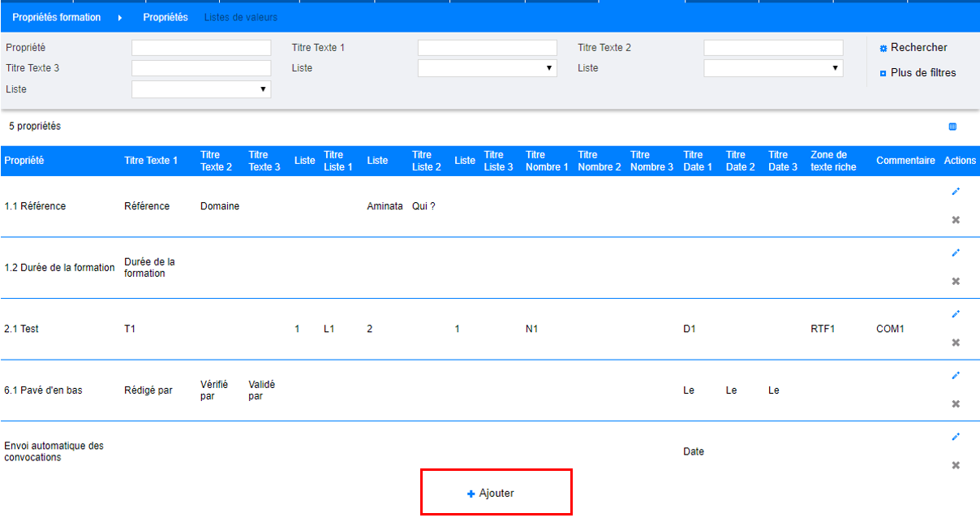The width and height of the screenshot is (980, 522).
Task: Sort by the Titre Texte 1 column header
Action: tap(151, 161)
